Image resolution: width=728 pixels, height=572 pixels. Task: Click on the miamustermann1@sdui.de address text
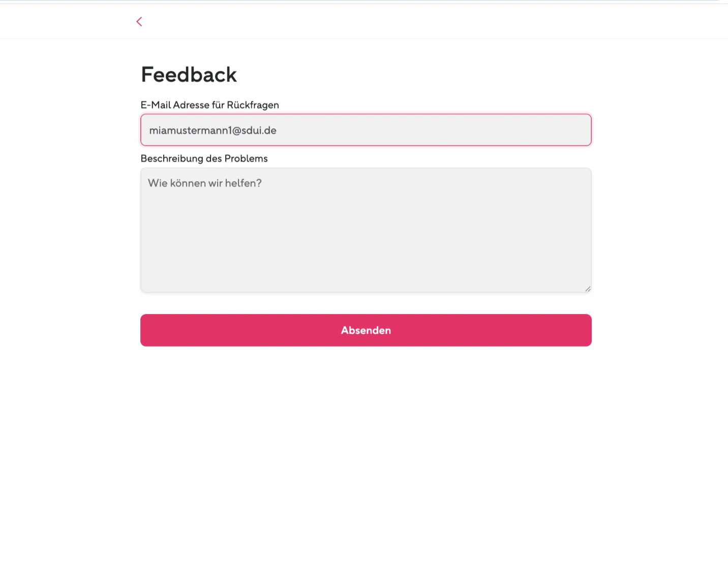click(213, 131)
